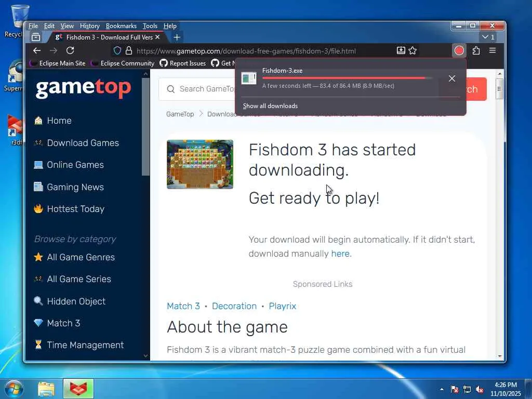
Task: Open the Playrix tag link
Action: [x=282, y=306]
